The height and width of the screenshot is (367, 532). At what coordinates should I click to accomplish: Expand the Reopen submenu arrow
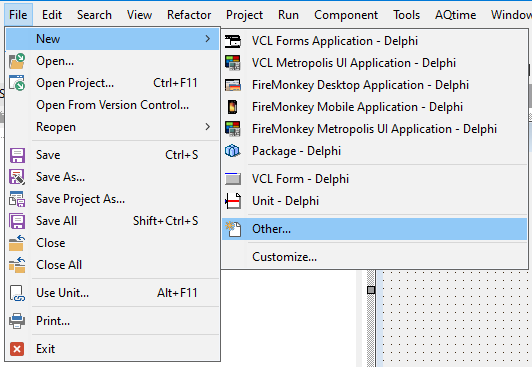point(208,127)
